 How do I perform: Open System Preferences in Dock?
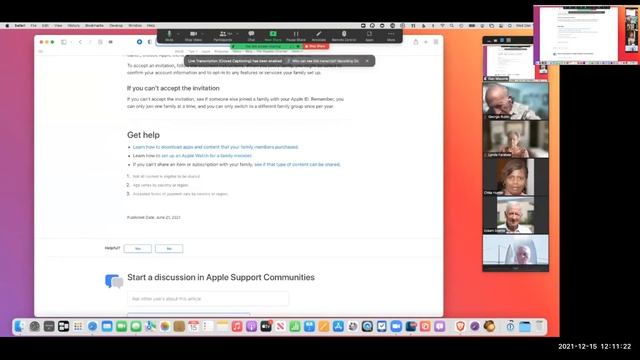pos(35,326)
